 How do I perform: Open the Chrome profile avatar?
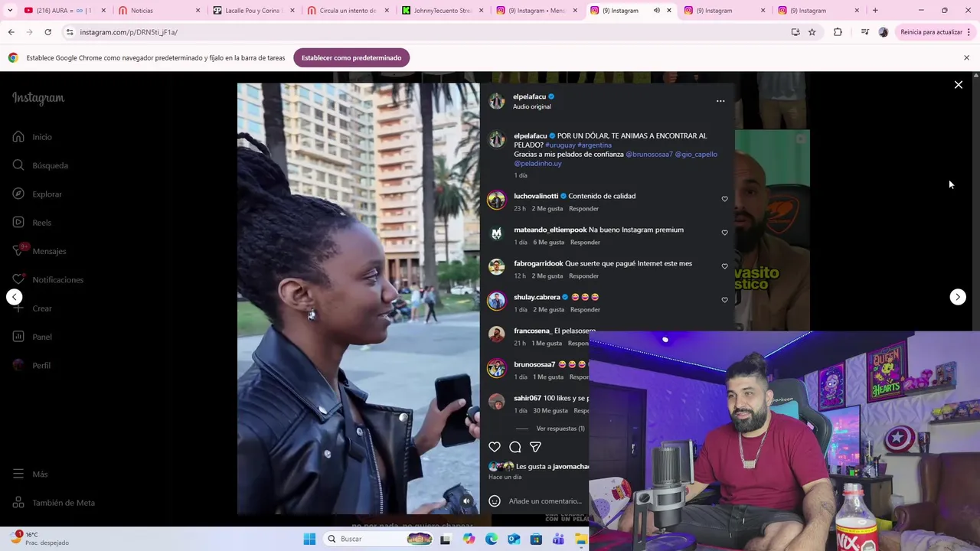coord(884,32)
